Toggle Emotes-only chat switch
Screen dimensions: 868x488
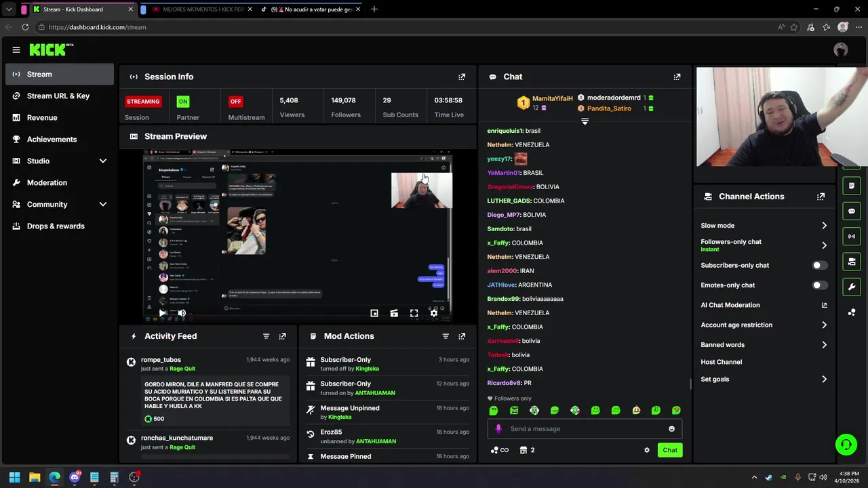pos(820,285)
